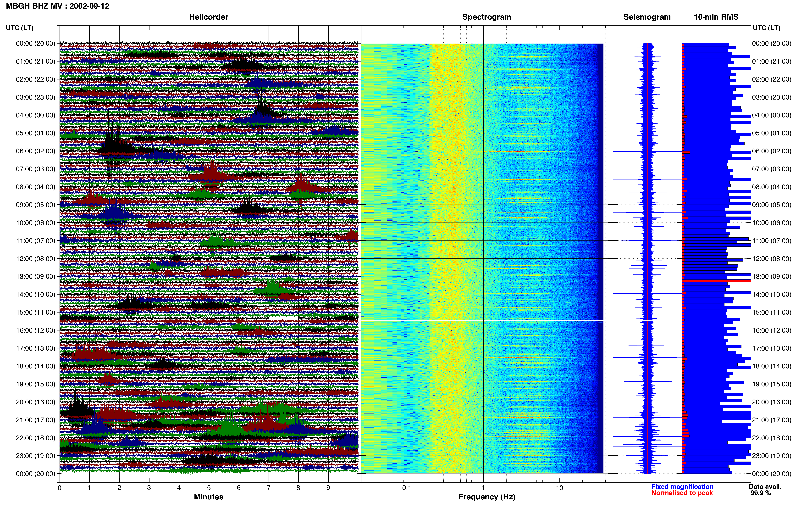Screen dimensions: 812x508
Task: Click the left '15:00 (11:00)' time label
Action: [35, 313]
